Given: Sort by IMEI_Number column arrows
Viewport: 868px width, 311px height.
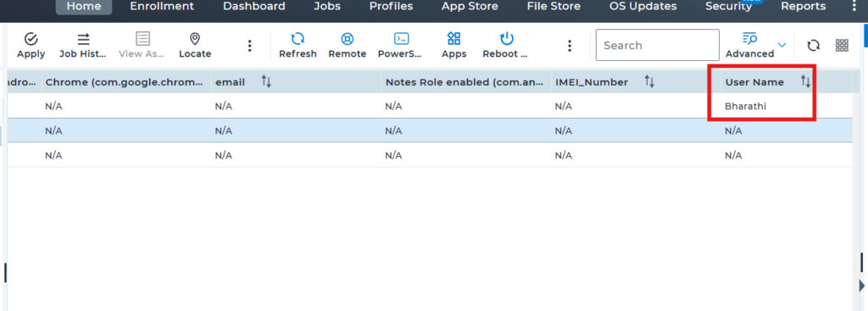Looking at the screenshot, I should point(650,82).
